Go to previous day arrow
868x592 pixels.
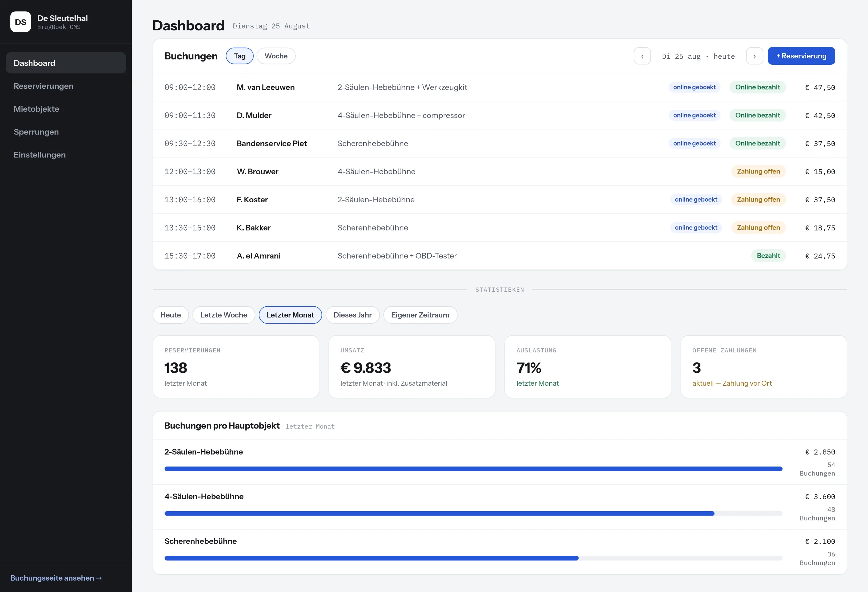(642, 56)
